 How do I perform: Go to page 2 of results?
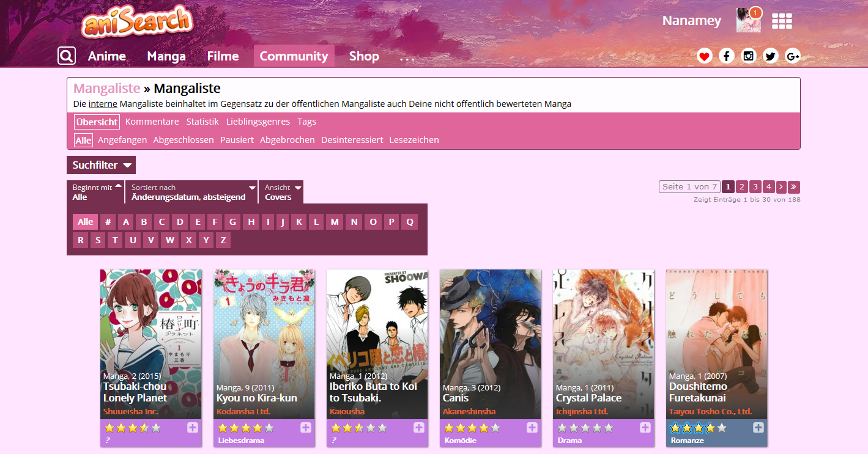point(741,187)
